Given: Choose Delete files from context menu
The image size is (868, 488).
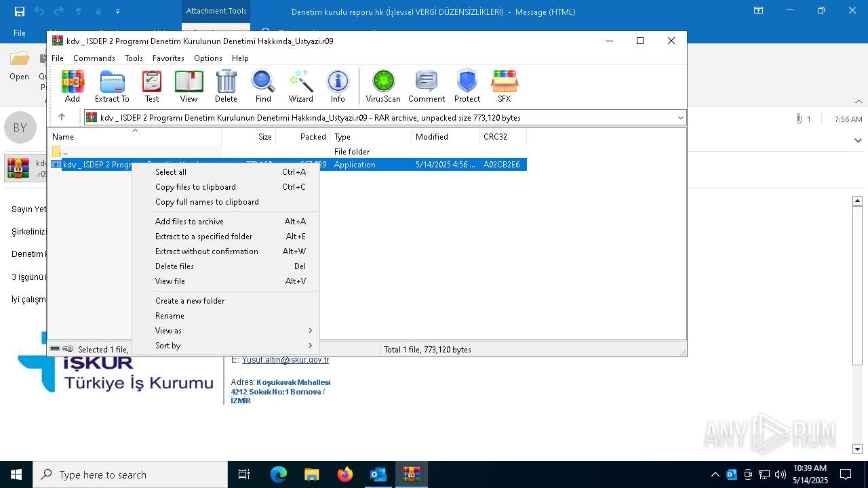Looking at the screenshot, I should tap(225, 266).
